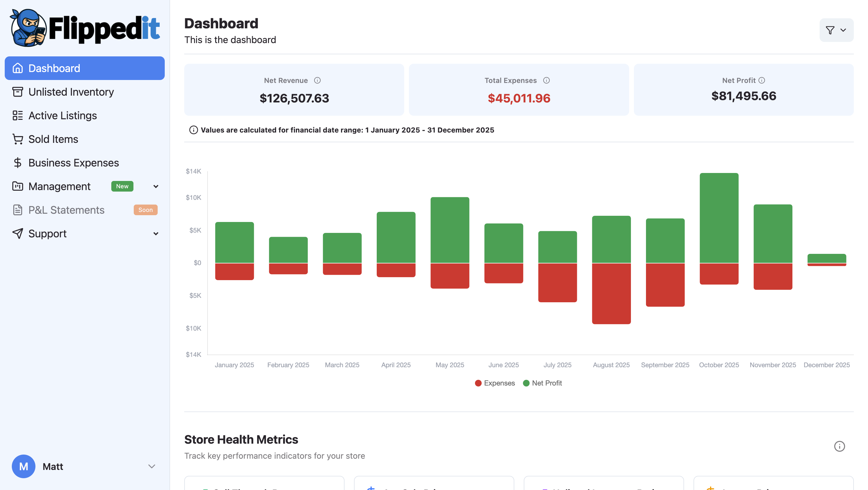Toggle Expenses visibility in the chart legend
The height and width of the screenshot is (490, 868).
[x=495, y=383]
